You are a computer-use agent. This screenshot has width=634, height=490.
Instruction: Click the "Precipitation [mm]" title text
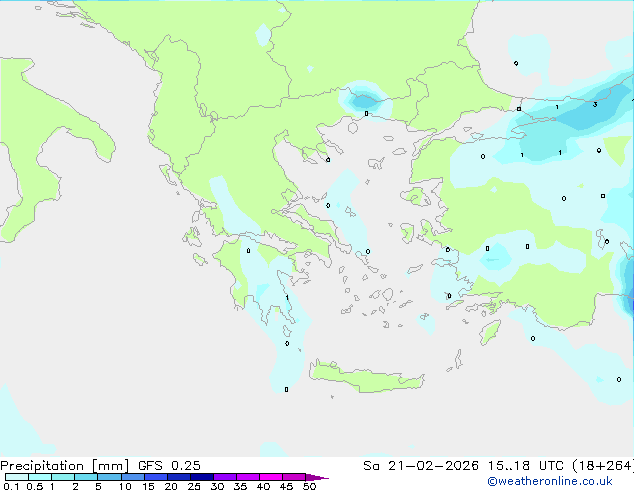tap(65, 466)
